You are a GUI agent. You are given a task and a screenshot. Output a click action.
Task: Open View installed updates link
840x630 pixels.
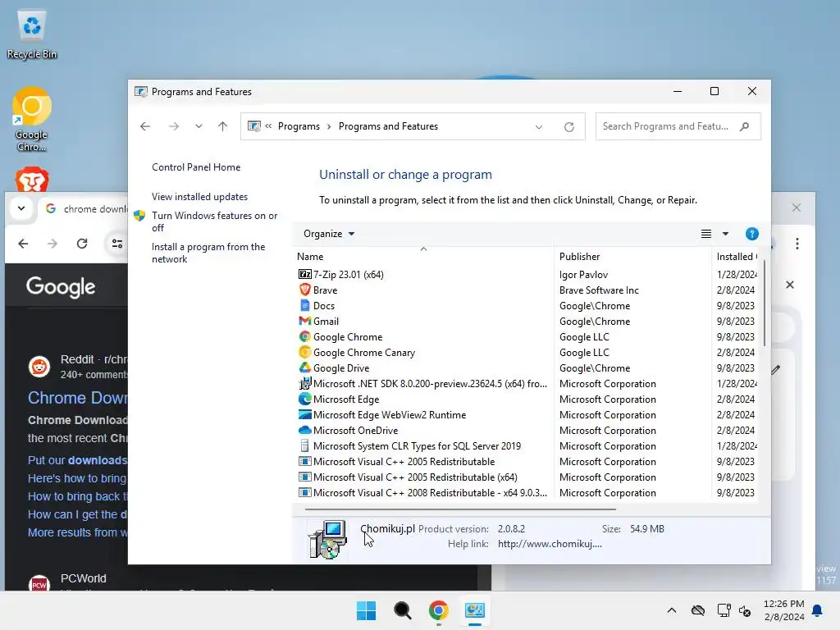coord(199,197)
